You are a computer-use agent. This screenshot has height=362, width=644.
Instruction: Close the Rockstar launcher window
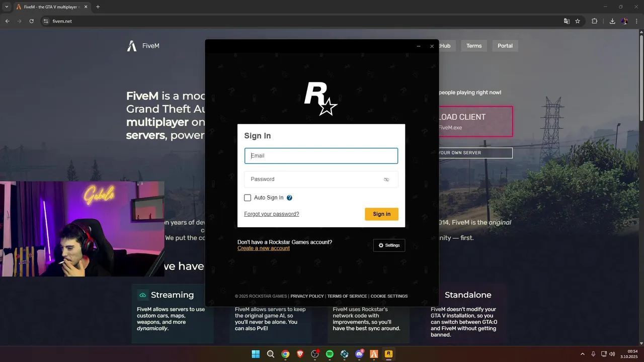click(432, 46)
